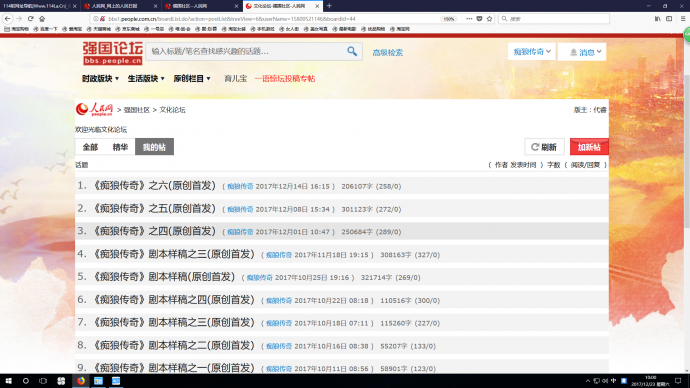Screen dimensions: 690x388
Task: Open the 育儿宝 link
Action: tap(235, 78)
